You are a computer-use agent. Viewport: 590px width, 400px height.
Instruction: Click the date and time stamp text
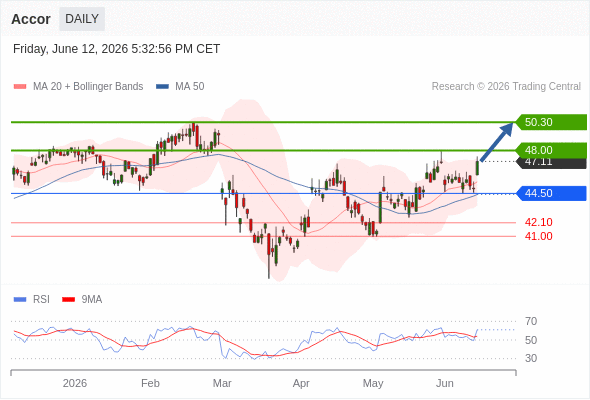[116, 49]
